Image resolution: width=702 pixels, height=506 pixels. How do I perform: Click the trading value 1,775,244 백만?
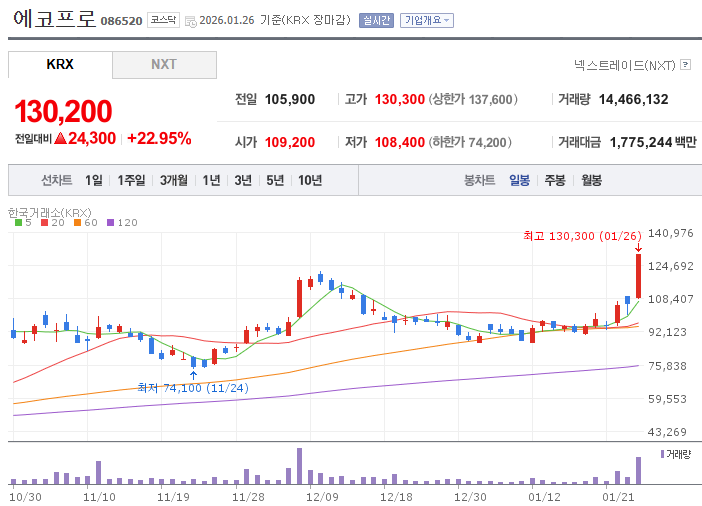tap(653, 142)
